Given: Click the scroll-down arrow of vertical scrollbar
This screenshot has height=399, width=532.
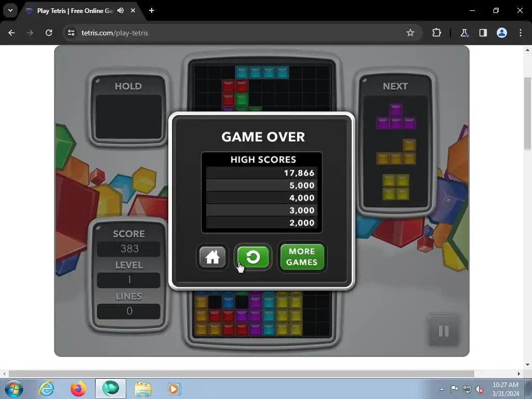Looking at the screenshot, I should click(x=528, y=365).
